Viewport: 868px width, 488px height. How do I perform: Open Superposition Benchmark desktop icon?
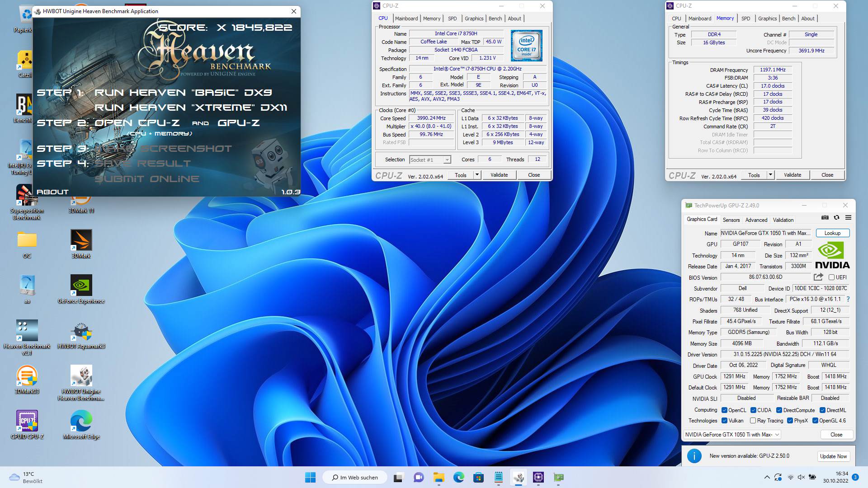click(27, 202)
